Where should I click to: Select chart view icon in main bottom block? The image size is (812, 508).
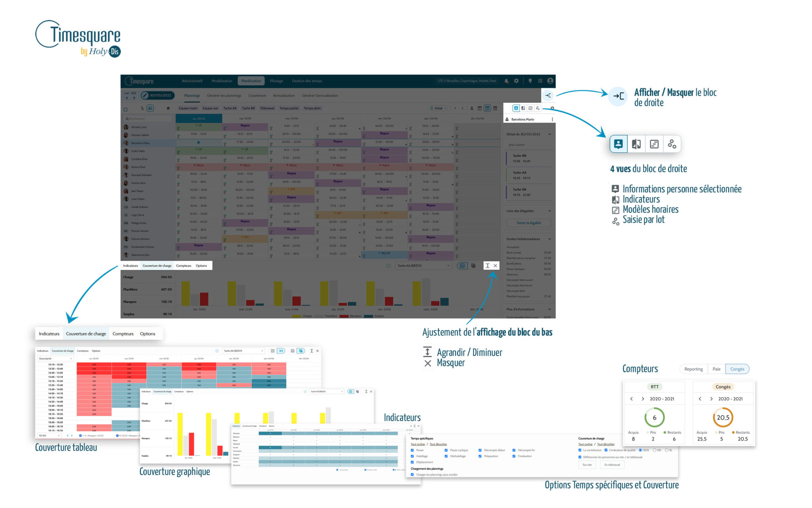[x=462, y=266]
